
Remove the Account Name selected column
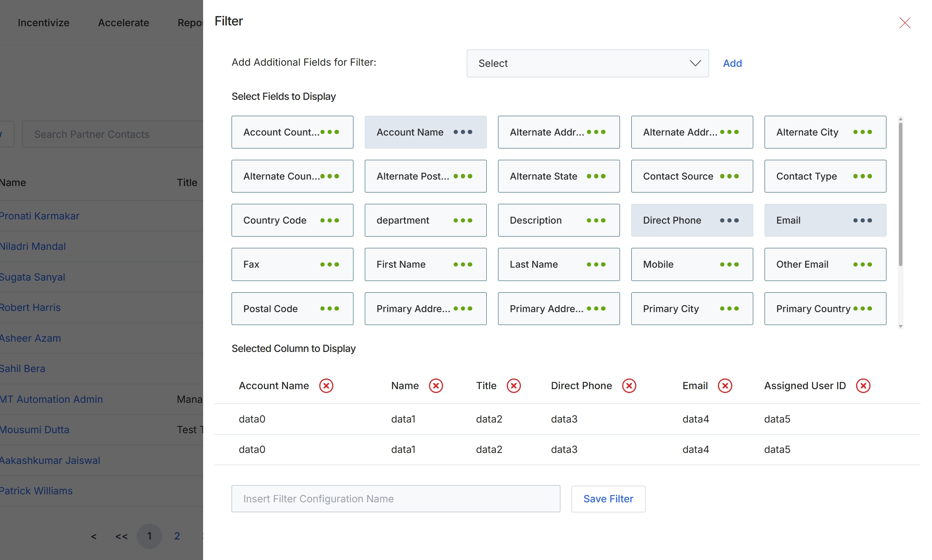pos(326,386)
